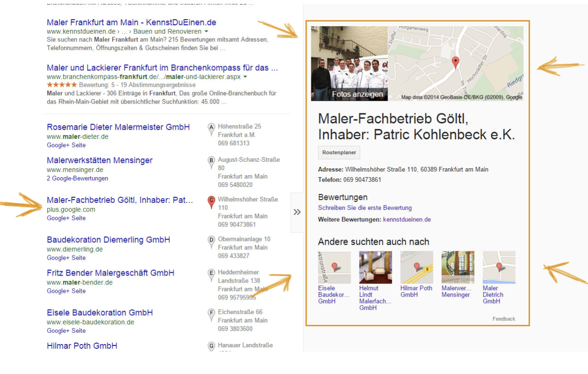
Task: Open Eisele Baudekoration GmbH listing
Action: (100, 313)
